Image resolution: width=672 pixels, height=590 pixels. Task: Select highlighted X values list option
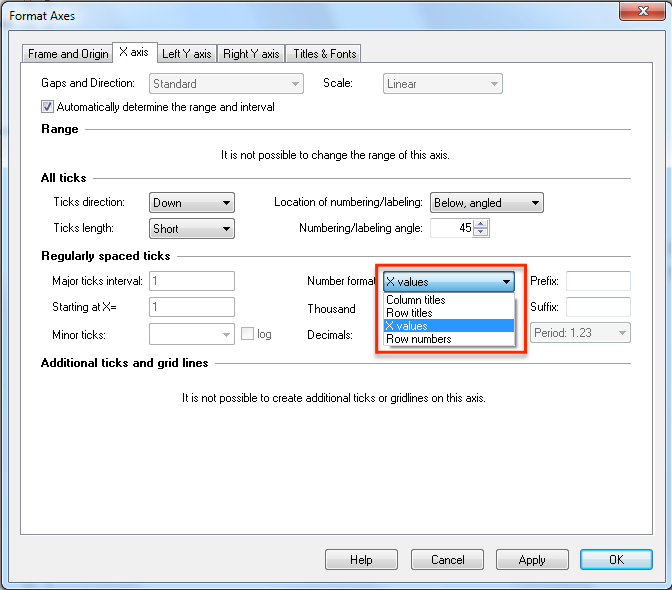[x=407, y=326]
